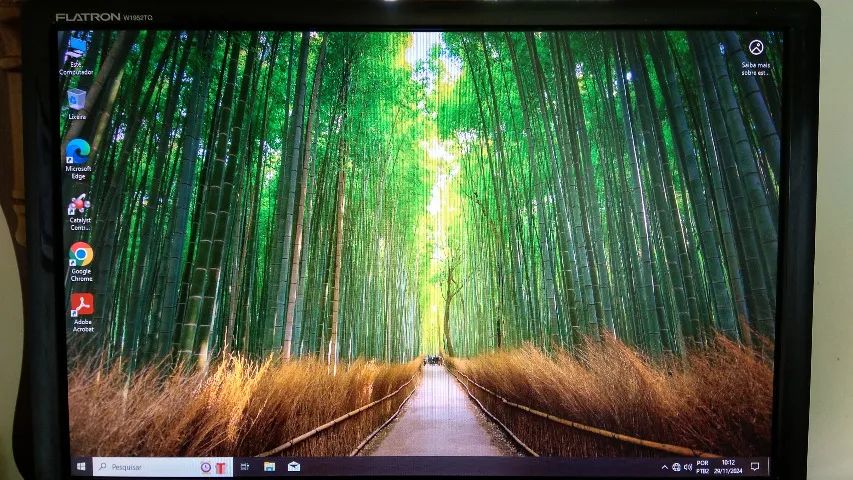Image resolution: width=853 pixels, height=480 pixels.
Task: Open Task View on the taskbar
Action: pyautogui.click(x=245, y=467)
